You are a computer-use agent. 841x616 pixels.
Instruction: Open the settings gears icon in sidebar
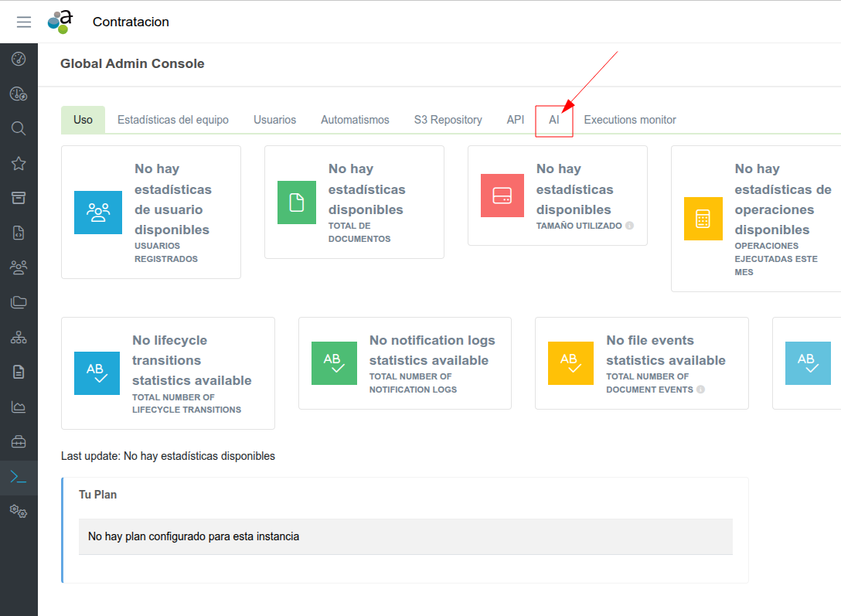[19, 511]
